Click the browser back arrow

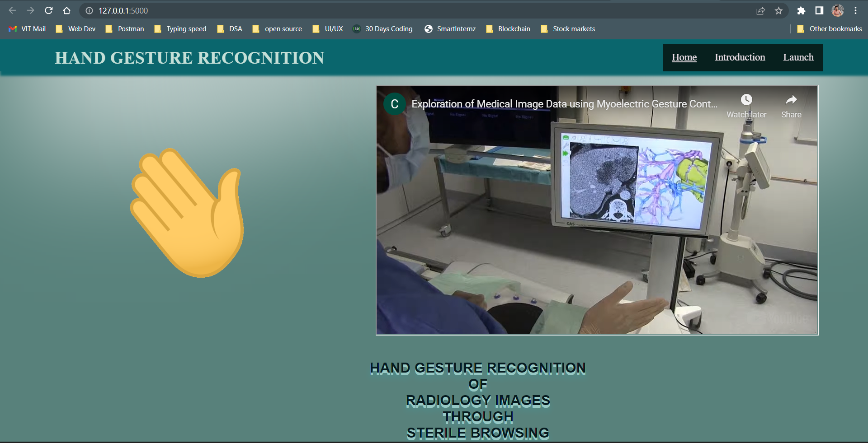pyautogui.click(x=13, y=10)
